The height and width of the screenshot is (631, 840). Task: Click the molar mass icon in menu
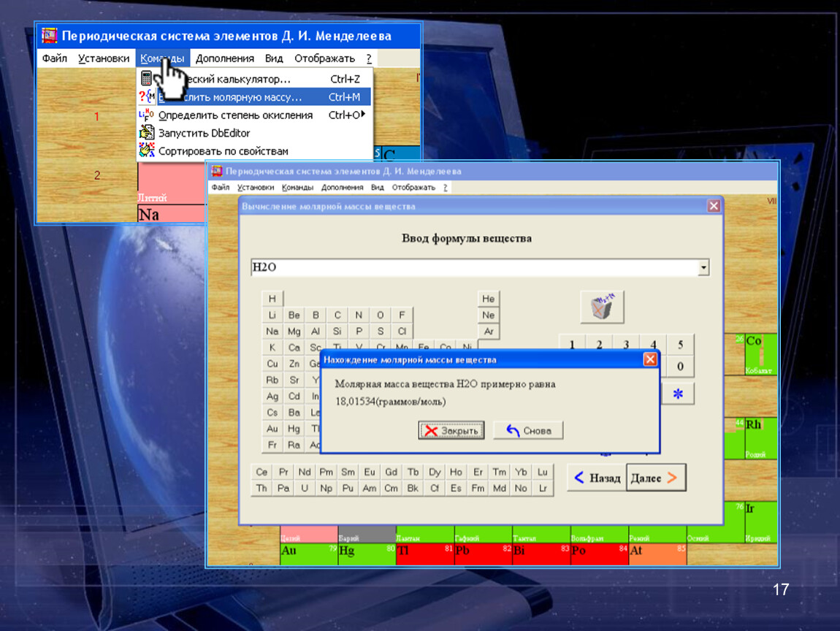point(146,97)
